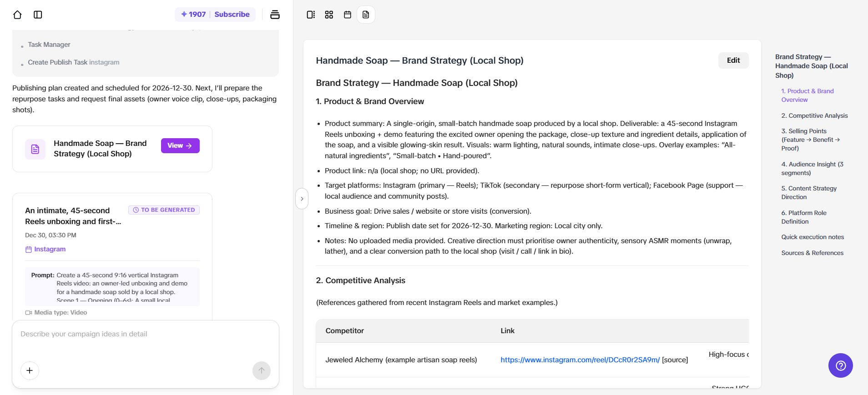This screenshot has width=868, height=395.
Task: Go to the Platform Role Definition section
Action: click(803, 217)
